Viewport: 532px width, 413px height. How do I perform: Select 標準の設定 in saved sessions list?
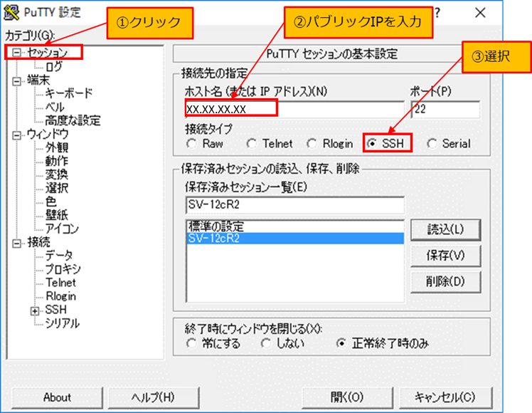point(216,226)
